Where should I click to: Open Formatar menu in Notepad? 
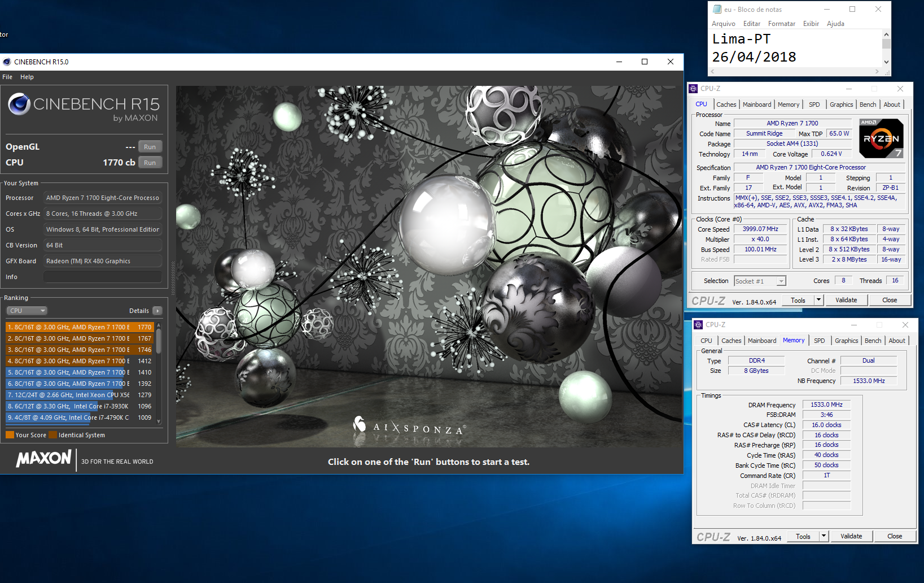[x=782, y=24]
